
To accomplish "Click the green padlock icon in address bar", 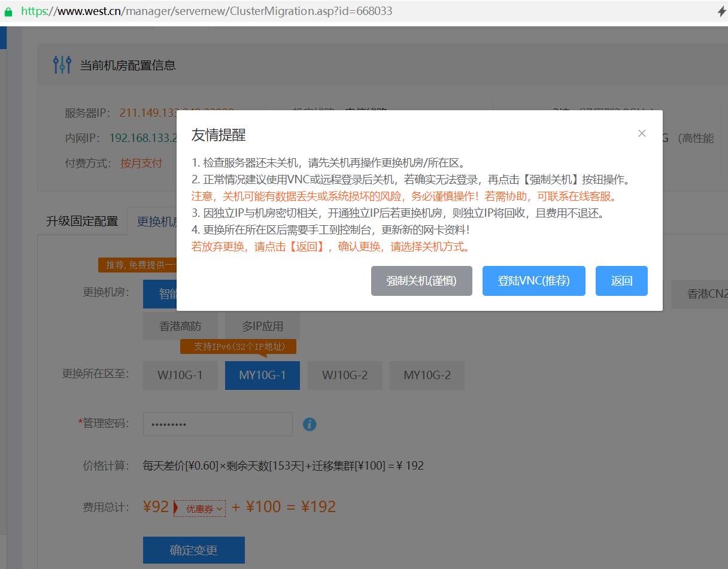I will [8, 11].
